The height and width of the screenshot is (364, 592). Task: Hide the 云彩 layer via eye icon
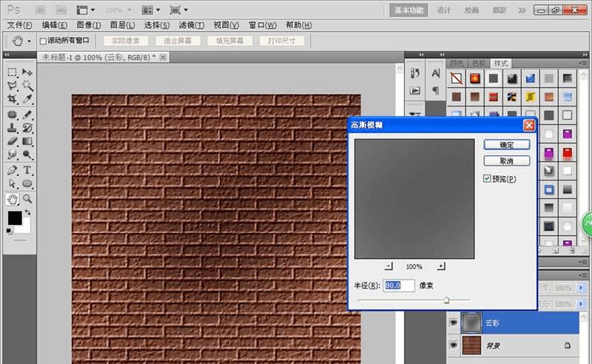pos(454,323)
